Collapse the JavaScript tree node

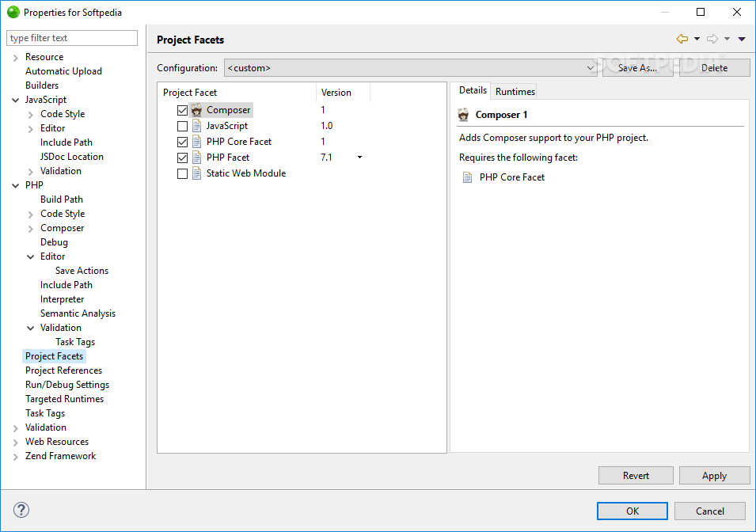(x=15, y=101)
